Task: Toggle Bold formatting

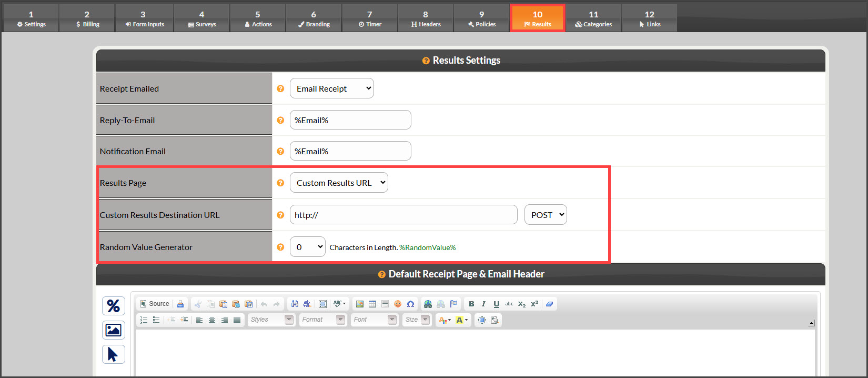Action: tap(471, 304)
